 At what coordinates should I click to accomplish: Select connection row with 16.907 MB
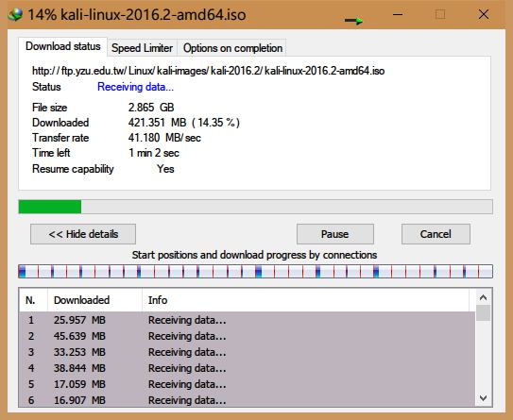(x=247, y=399)
